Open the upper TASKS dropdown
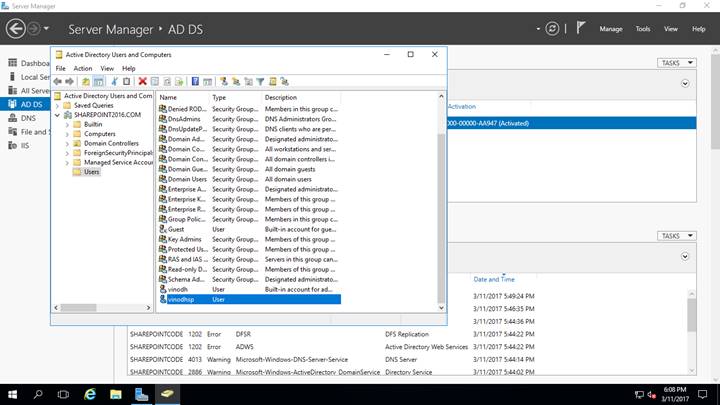This screenshot has height=405, width=720. (x=675, y=63)
